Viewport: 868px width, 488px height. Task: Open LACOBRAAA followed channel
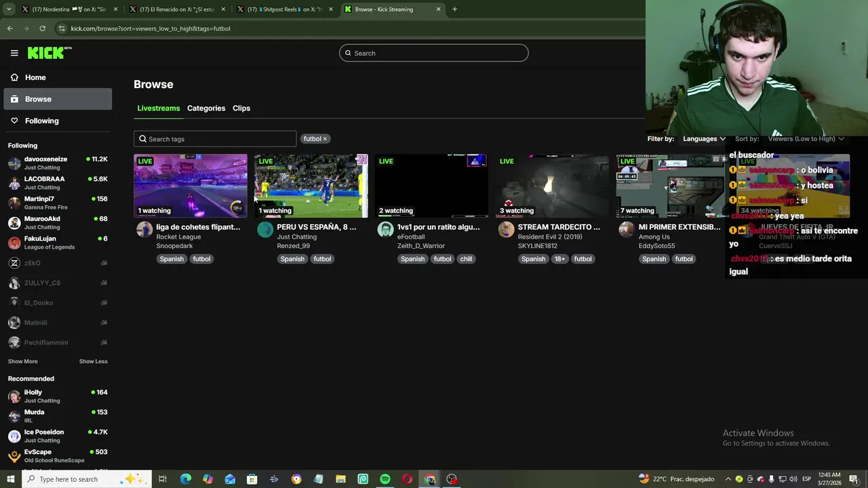tap(58, 183)
